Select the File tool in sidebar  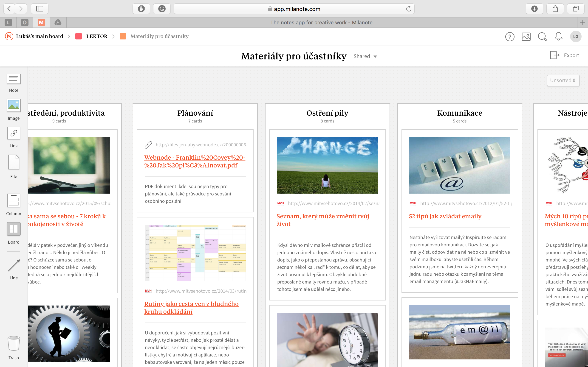click(x=14, y=162)
